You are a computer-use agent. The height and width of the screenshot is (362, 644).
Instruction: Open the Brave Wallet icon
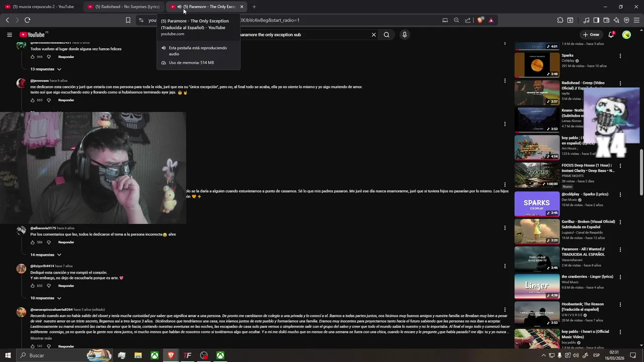click(x=606, y=20)
